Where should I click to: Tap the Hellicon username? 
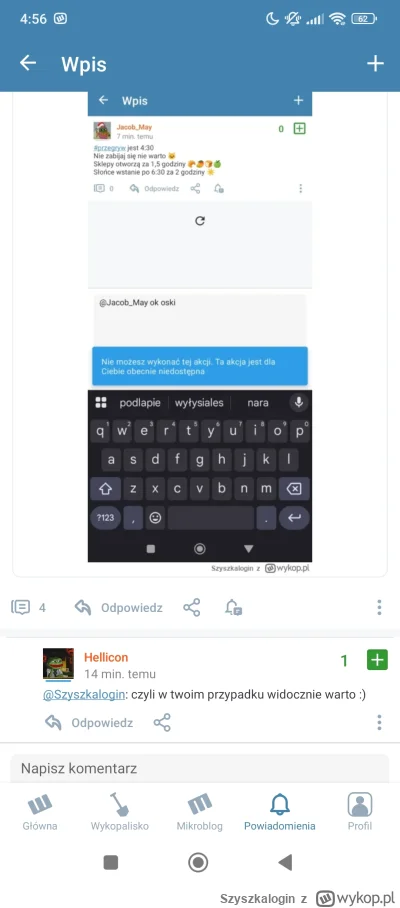click(x=106, y=657)
